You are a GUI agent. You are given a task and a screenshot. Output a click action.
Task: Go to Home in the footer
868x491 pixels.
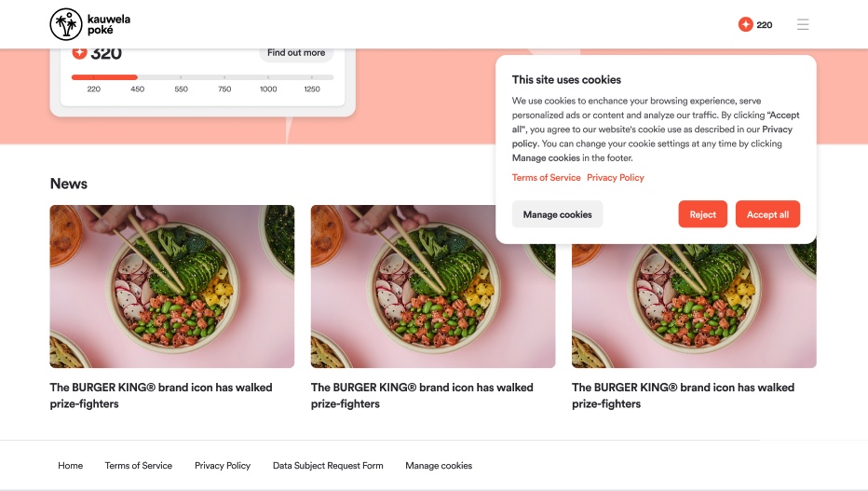pos(70,466)
